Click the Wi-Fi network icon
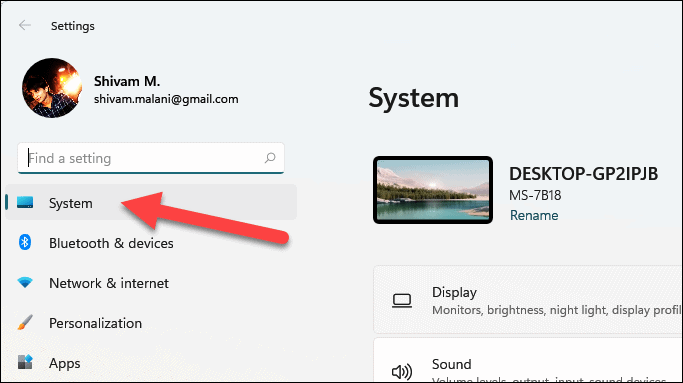Image resolution: width=683 pixels, height=383 pixels. click(25, 282)
